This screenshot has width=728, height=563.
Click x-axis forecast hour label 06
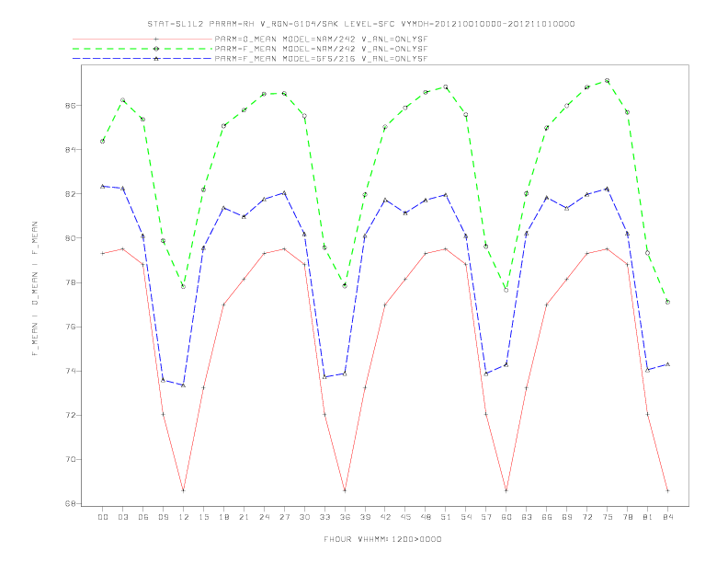[143, 517]
